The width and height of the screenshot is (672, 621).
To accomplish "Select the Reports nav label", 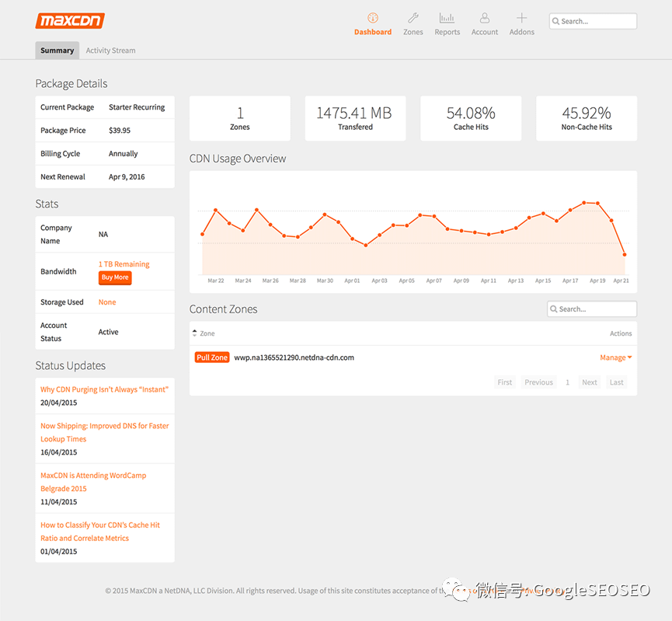I will click(x=447, y=32).
